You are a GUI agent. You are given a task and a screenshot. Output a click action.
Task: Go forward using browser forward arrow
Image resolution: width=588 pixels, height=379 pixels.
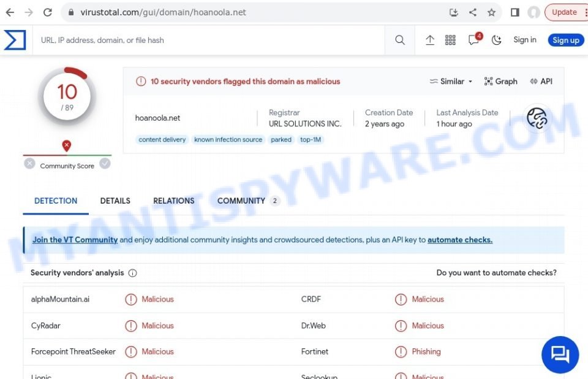pyautogui.click(x=29, y=12)
